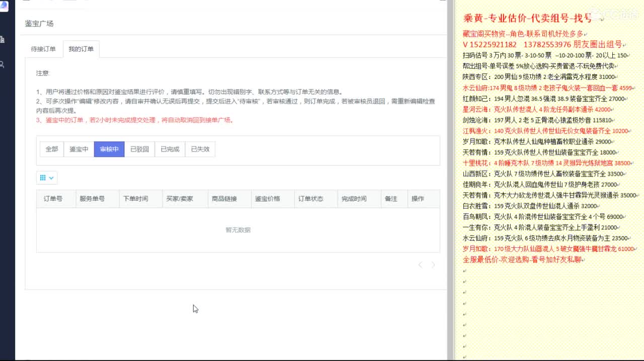Click the 水云仙府 174男鬼 listing line
The height and width of the screenshot is (361, 644).
pyautogui.click(x=548, y=87)
